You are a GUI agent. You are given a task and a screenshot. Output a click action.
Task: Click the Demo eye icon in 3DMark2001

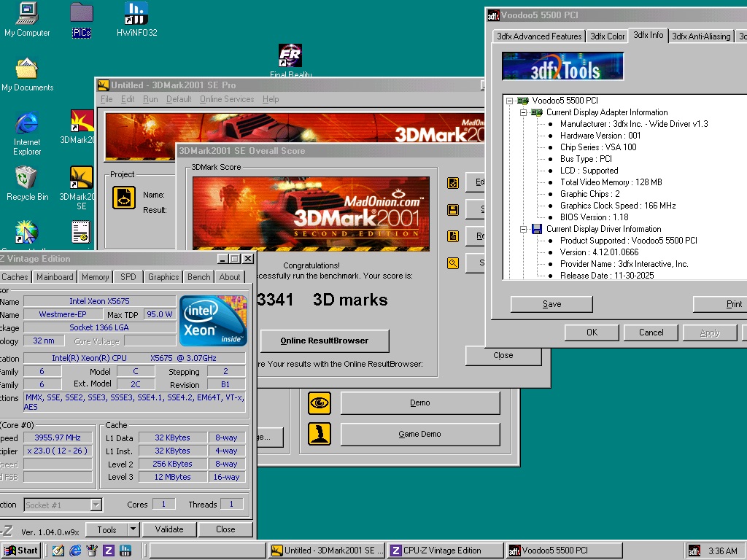tap(320, 402)
